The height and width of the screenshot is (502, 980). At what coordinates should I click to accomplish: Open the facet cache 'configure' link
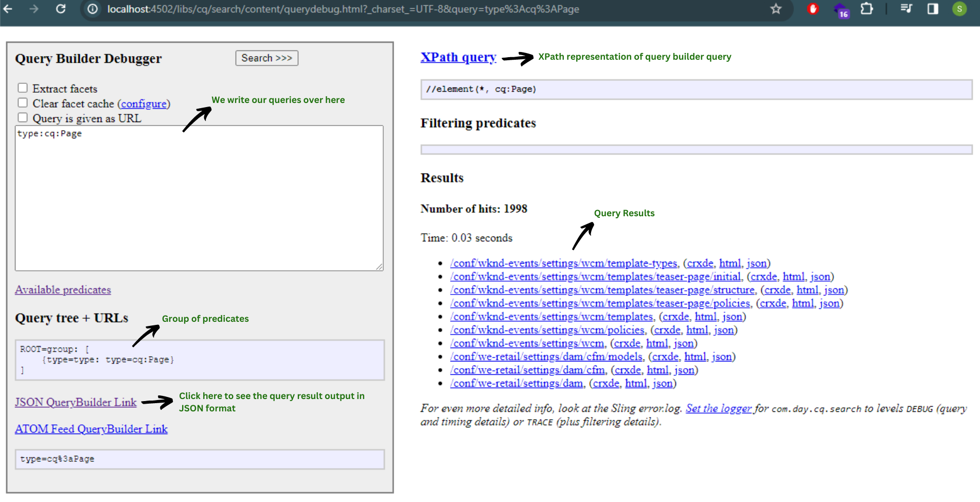coord(145,103)
